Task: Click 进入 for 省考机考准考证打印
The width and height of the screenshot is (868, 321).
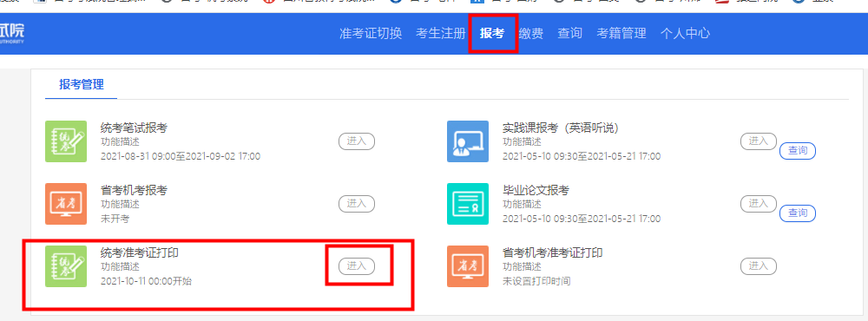Action: pos(759,266)
